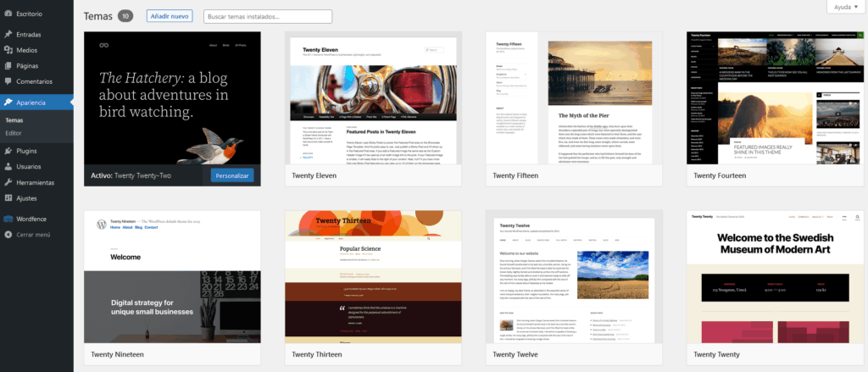868x372 pixels.
Task: Click the Twenty Twelve theme name label
Action: (515, 354)
